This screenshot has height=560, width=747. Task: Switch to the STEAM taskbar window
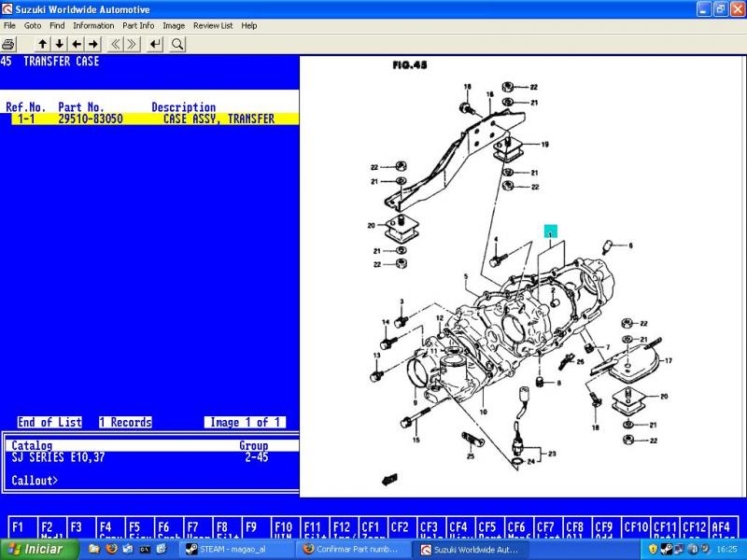[235, 550]
